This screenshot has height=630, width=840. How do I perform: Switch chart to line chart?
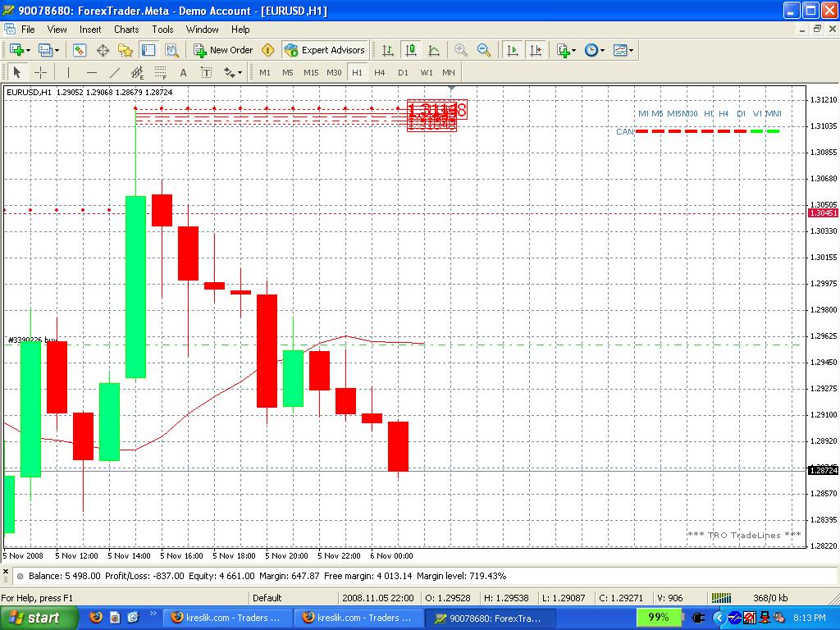tap(434, 50)
